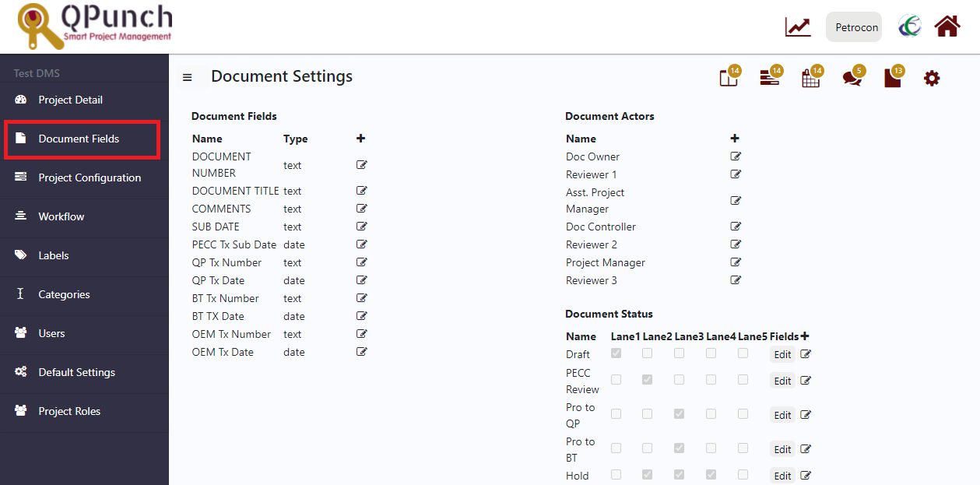Edit fields for the Draft status
The width and height of the screenshot is (980, 485).
[782, 354]
